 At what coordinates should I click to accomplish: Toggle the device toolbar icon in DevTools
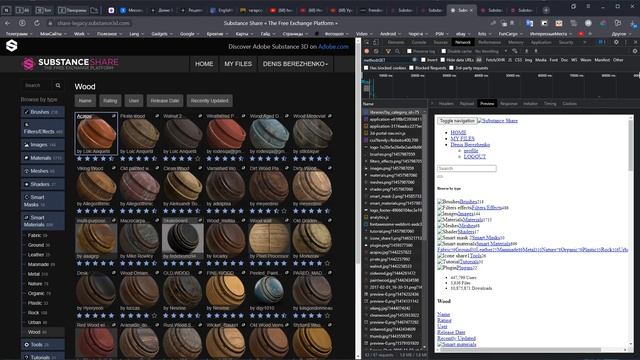[x=376, y=42]
